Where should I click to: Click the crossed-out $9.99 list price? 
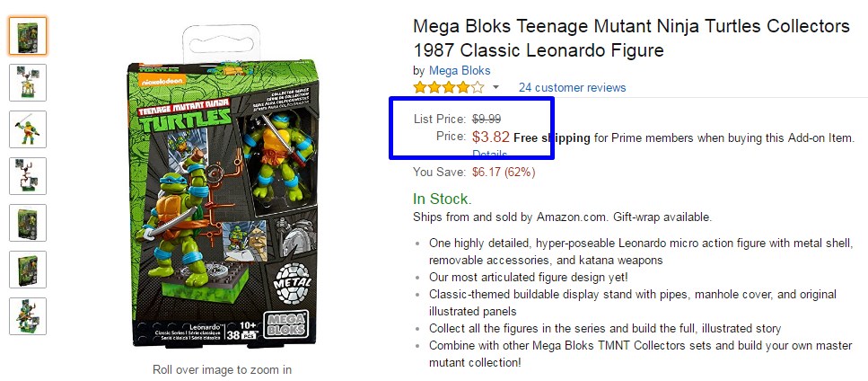coord(487,119)
